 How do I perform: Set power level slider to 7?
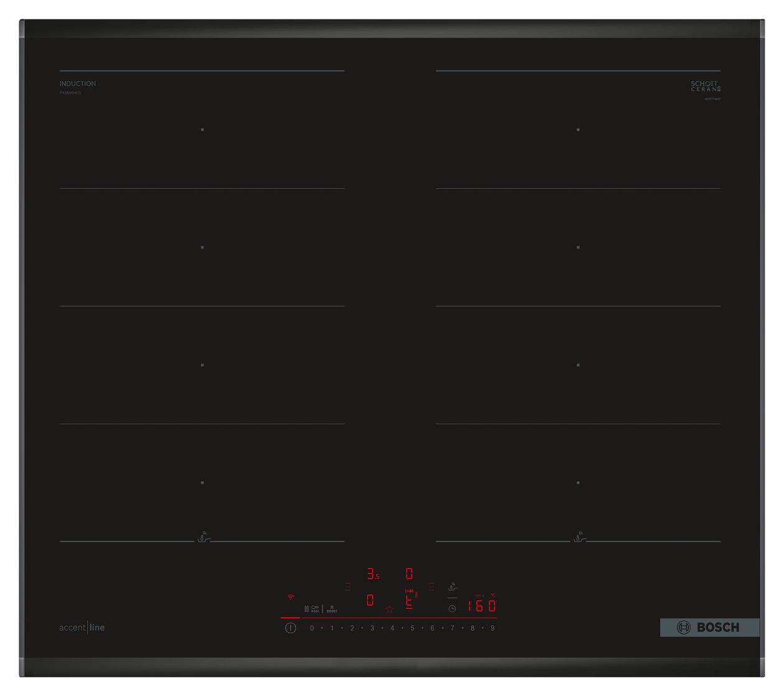click(x=452, y=628)
